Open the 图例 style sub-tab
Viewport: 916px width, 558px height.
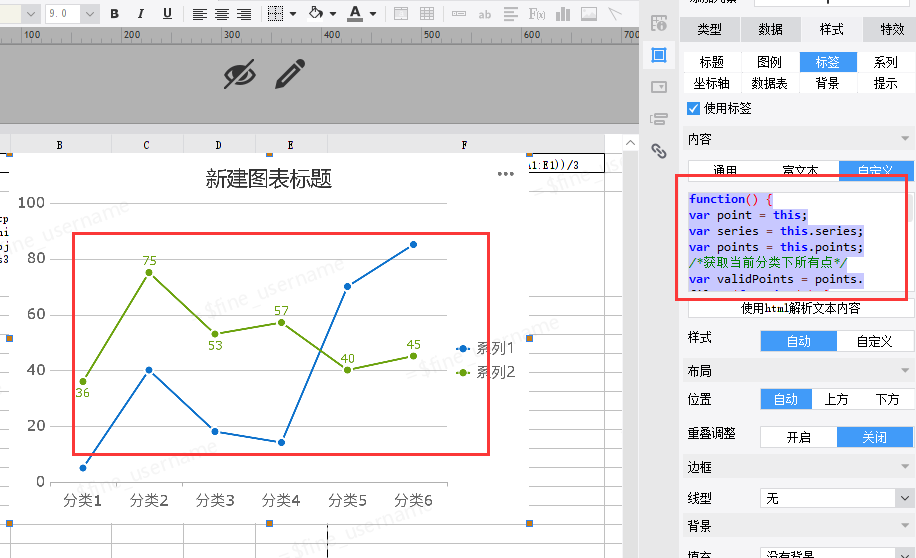(x=769, y=62)
